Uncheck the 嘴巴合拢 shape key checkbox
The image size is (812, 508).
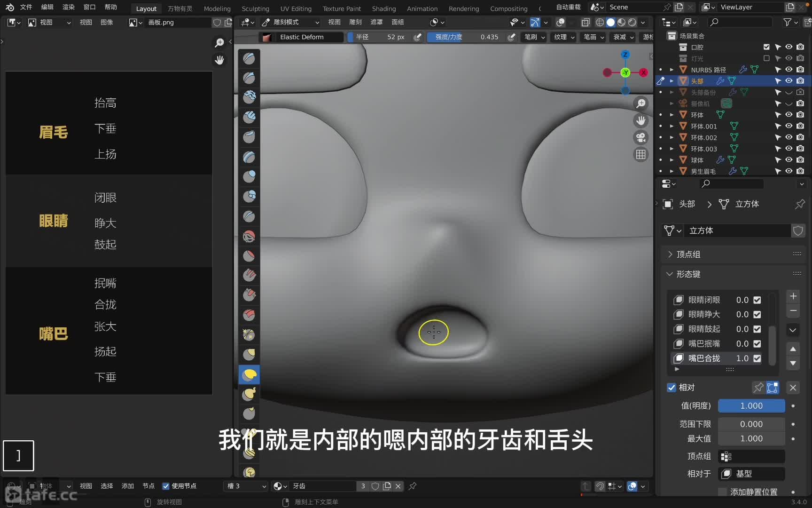757,358
